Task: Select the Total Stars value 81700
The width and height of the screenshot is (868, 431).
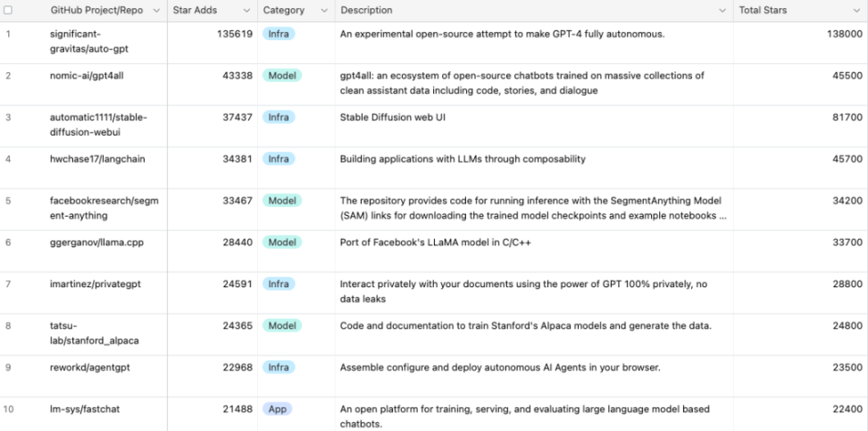Action: point(847,117)
